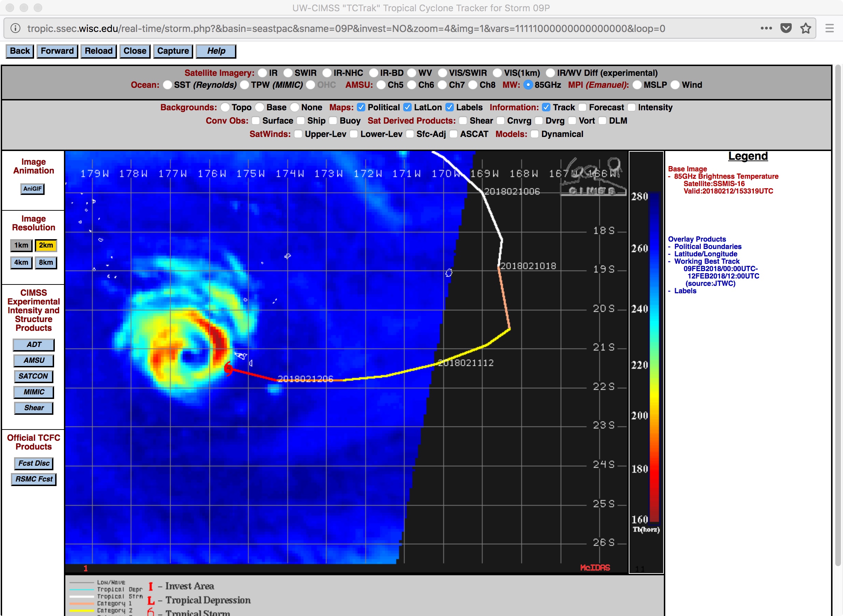Open the SATCON product
The image size is (843, 616).
coord(34,376)
